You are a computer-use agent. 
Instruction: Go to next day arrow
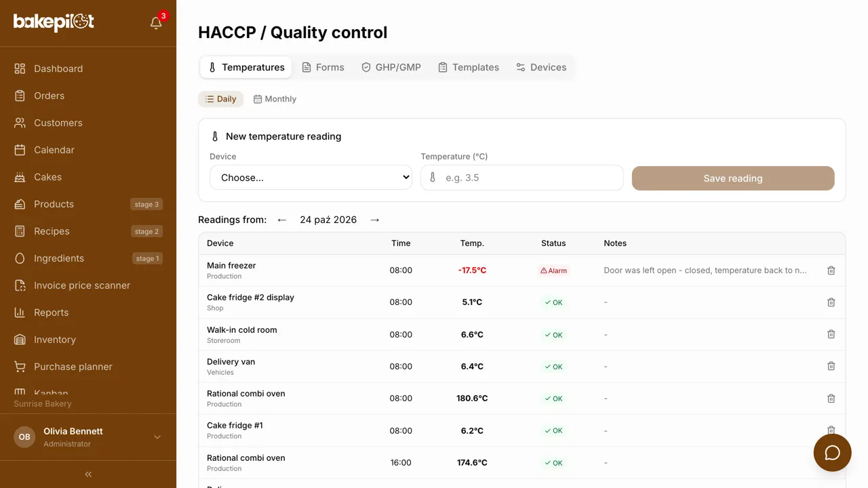point(375,220)
